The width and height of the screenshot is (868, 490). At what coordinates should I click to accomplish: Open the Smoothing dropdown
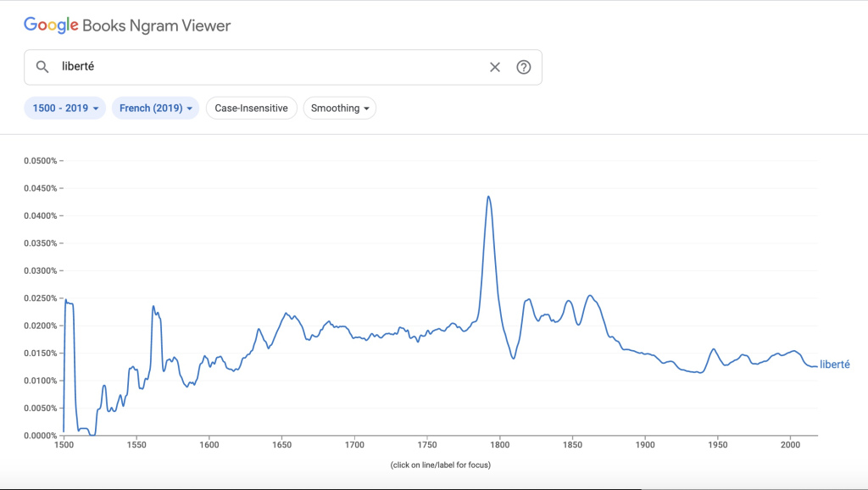click(339, 108)
